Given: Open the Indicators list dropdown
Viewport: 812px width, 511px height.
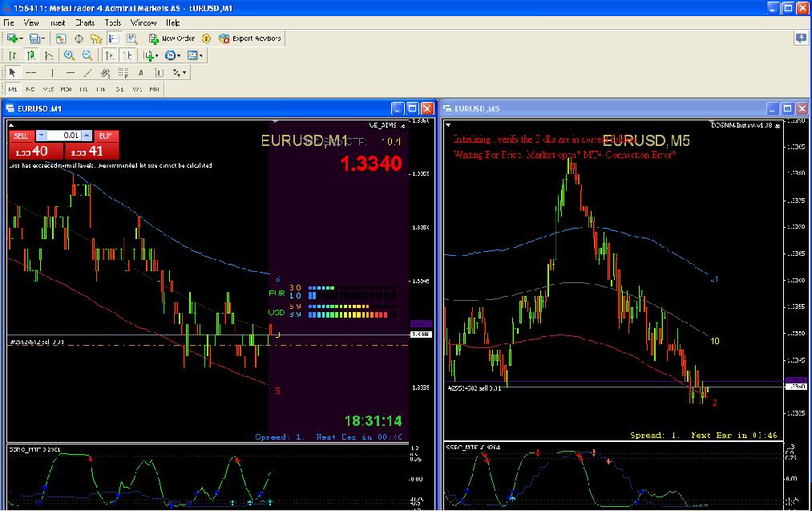Looking at the screenshot, I should coord(151,55).
